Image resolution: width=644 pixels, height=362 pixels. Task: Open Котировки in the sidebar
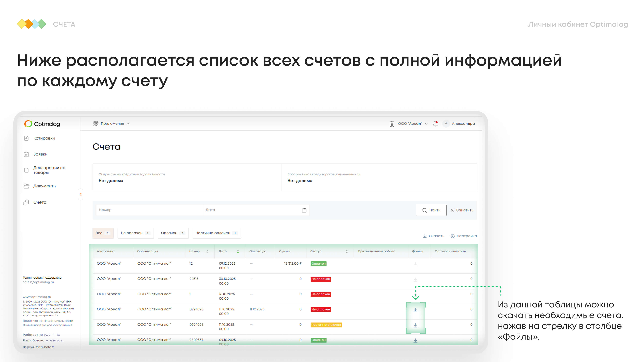coord(44,138)
